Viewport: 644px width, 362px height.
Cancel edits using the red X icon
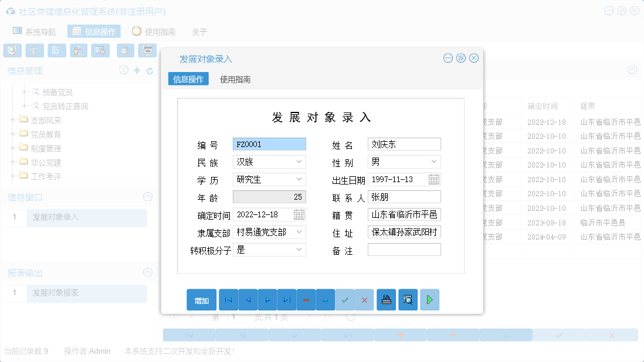[364, 299]
